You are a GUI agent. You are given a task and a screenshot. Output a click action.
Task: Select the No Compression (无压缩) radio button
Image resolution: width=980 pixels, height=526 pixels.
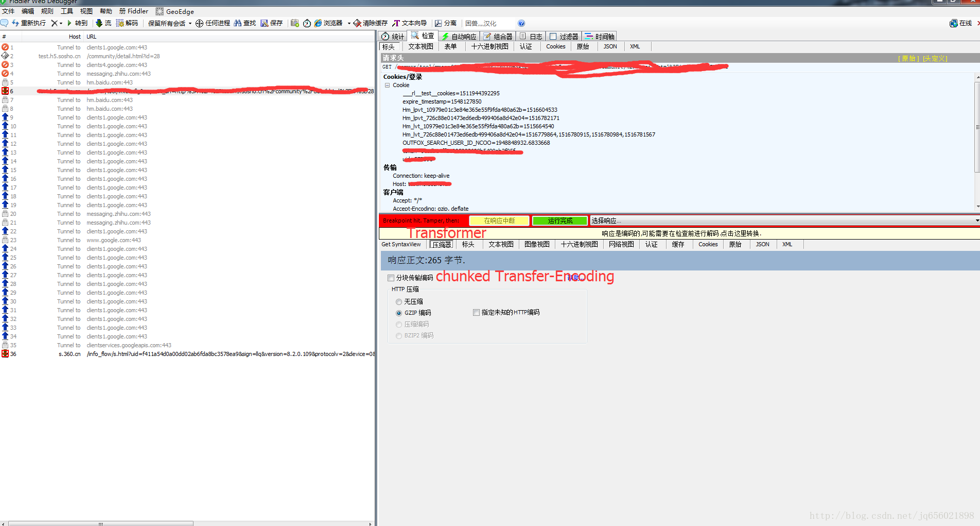pyautogui.click(x=399, y=302)
